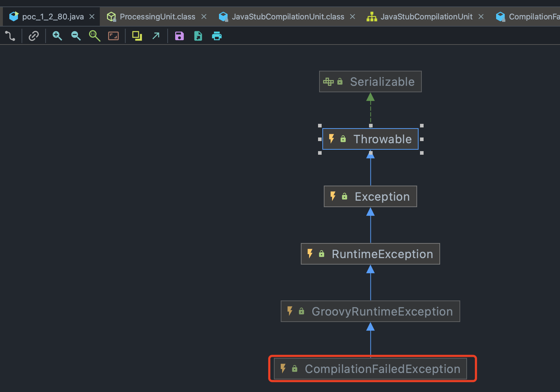Open the ProcessingUnit.class tab
Screen dimensions: 560x392
point(157,17)
